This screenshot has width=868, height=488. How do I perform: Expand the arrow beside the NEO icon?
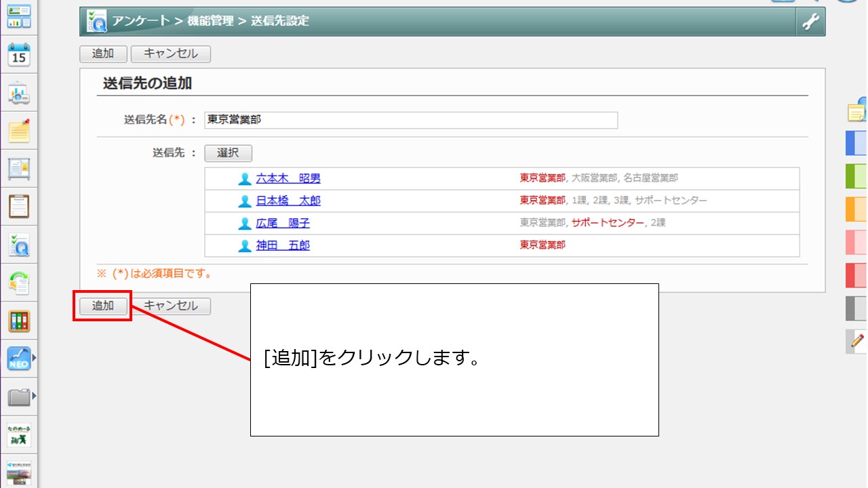click(34, 357)
